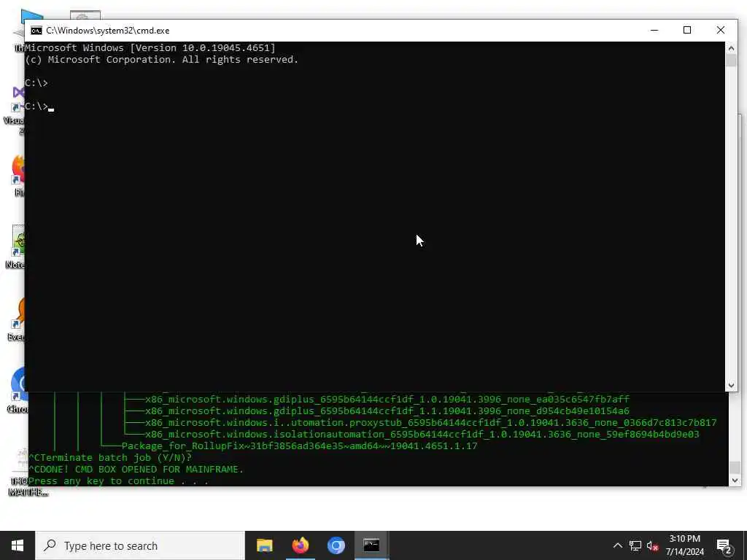This screenshot has height=560, width=747.
Task: Click the isolationautomation line in green console
Action: (422, 435)
